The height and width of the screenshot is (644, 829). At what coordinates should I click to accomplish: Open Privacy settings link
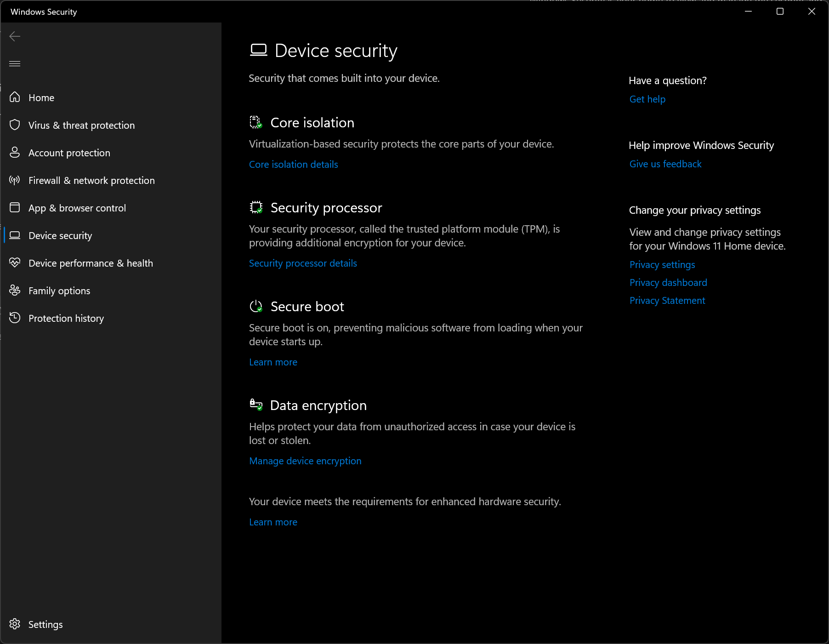(x=662, y=264)
